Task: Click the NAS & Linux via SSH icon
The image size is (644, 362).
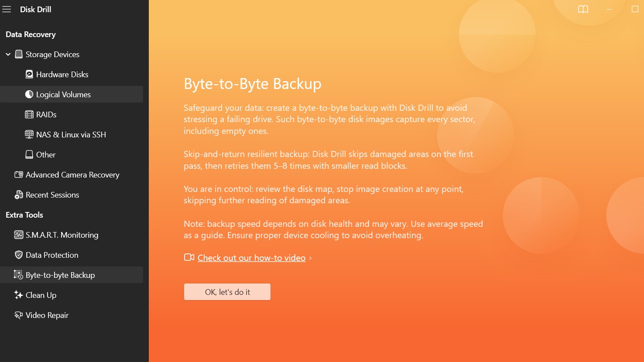Action: coord(29,135)
